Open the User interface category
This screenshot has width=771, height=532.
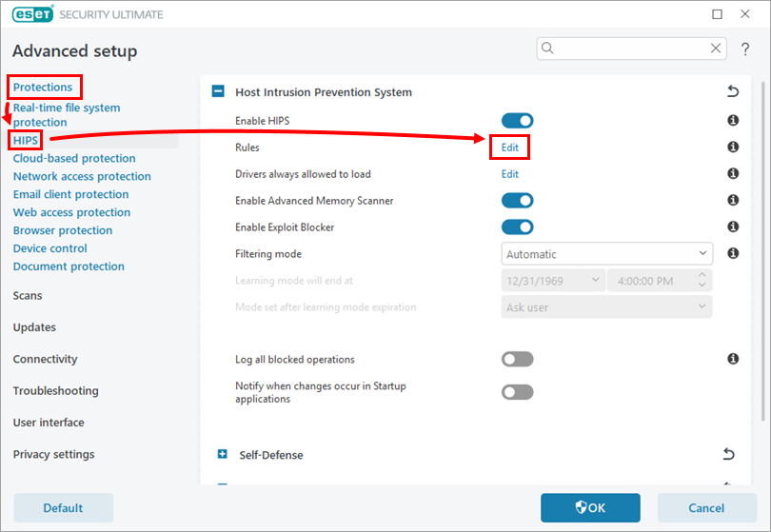point(49,423)
